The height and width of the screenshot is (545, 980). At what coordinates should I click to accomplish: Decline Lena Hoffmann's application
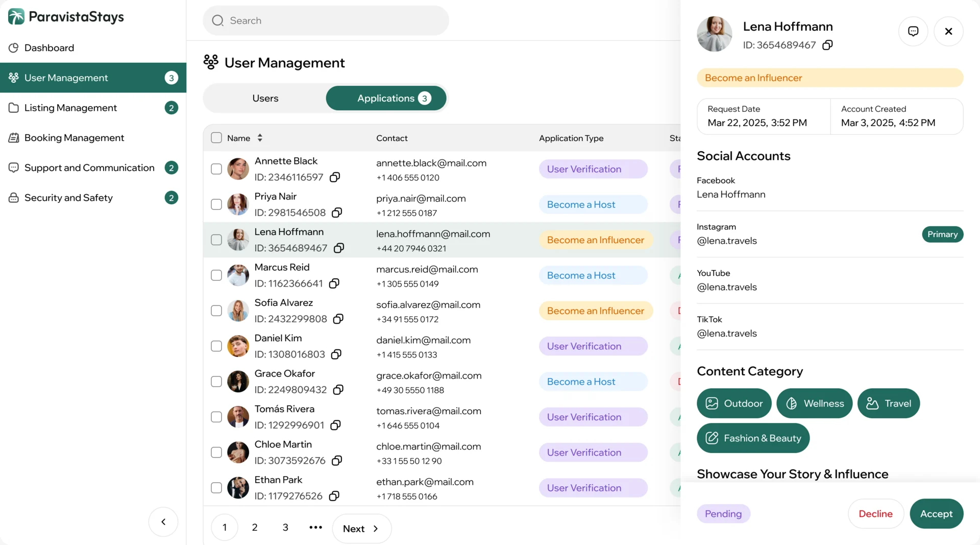pyautogui.click(x=876, y=514)
